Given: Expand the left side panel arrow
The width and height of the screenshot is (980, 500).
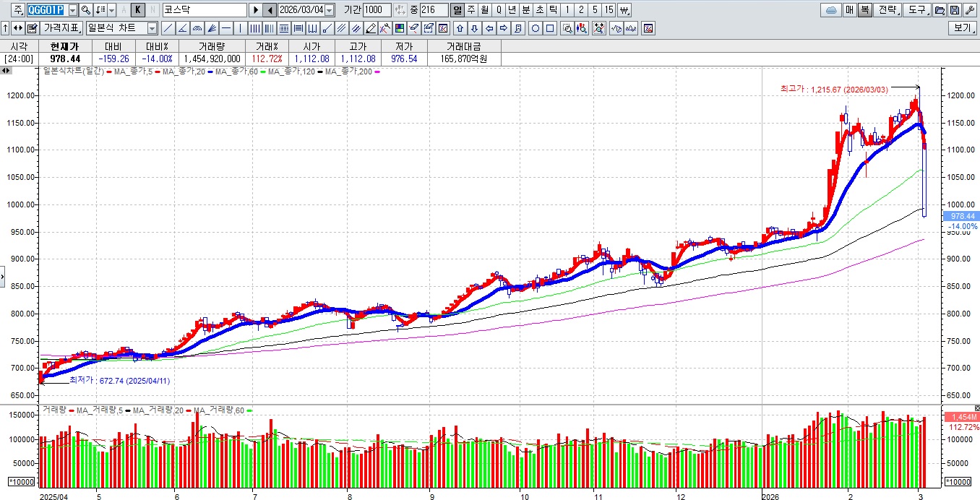Looking at the screenshot, I should click(x=2, y=276).
